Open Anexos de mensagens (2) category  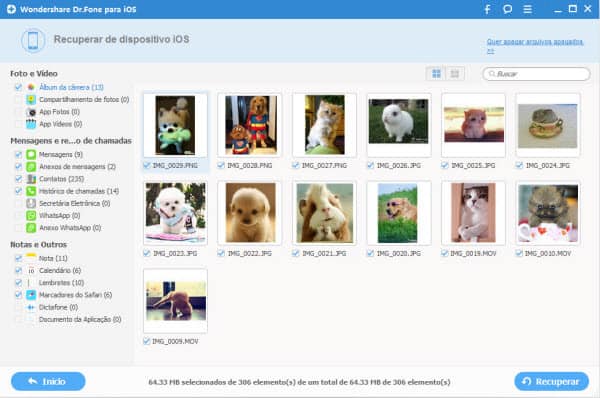(78, 167)
